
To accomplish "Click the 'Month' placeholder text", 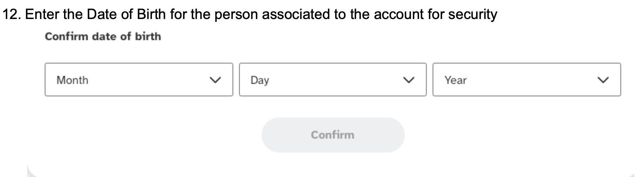I will pos(72,80).
